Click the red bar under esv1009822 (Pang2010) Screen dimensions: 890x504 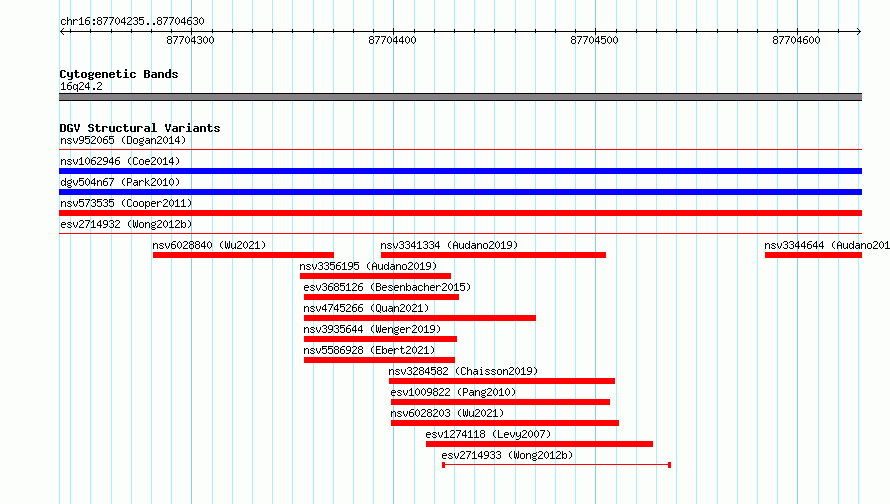tap(500, 402)
